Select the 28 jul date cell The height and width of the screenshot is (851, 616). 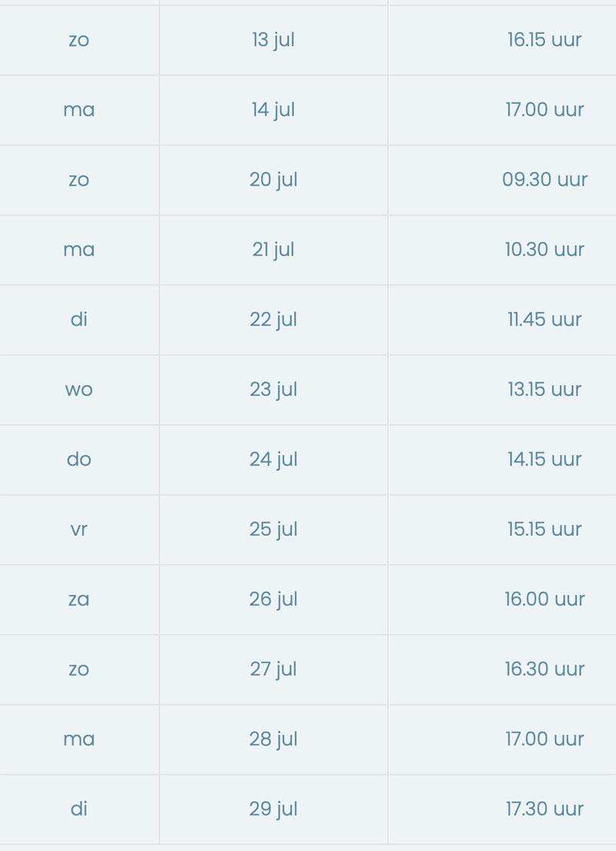pyautogui.click(x=273, y=740)
